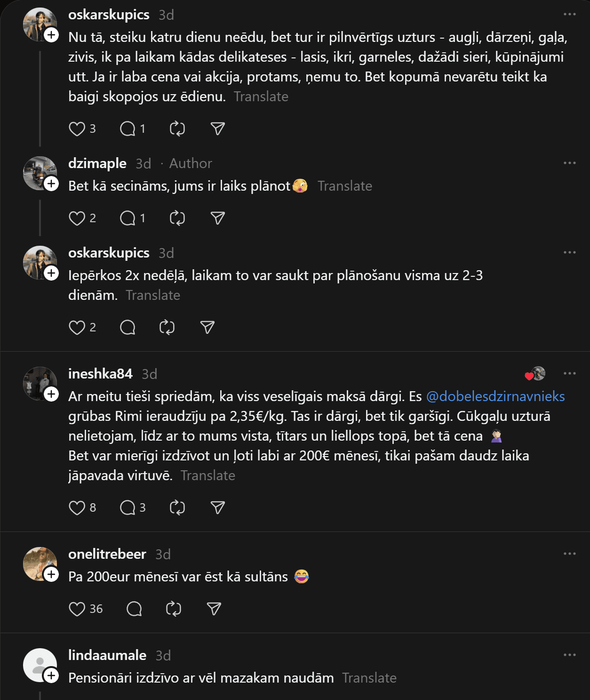Follow oskarskupics via plus badge on top avatar
The height and width of the screenshot is (700, 590).
(x=51, y=35)
